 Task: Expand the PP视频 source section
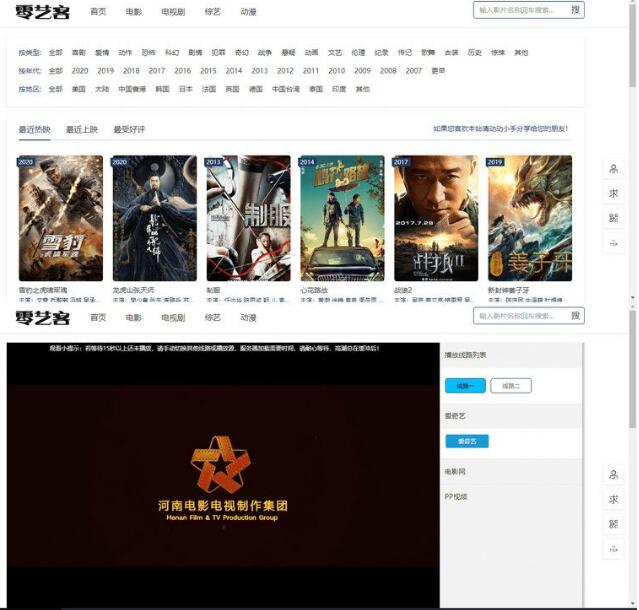pyautogui.click(x=511, y=497)
